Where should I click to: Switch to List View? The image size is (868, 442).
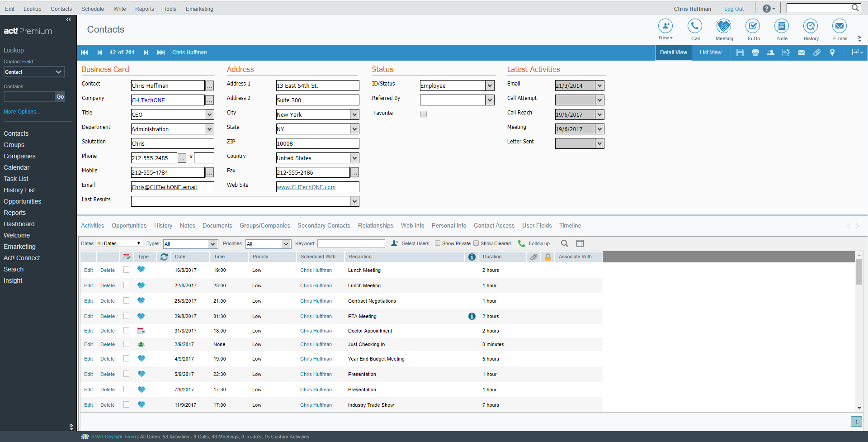[710, 52]
